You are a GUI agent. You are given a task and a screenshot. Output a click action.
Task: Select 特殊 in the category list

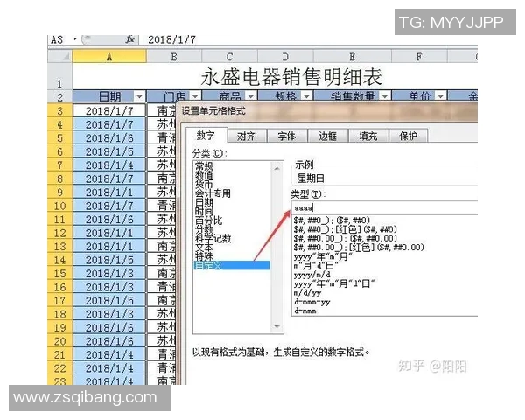[x=204, y=256]
